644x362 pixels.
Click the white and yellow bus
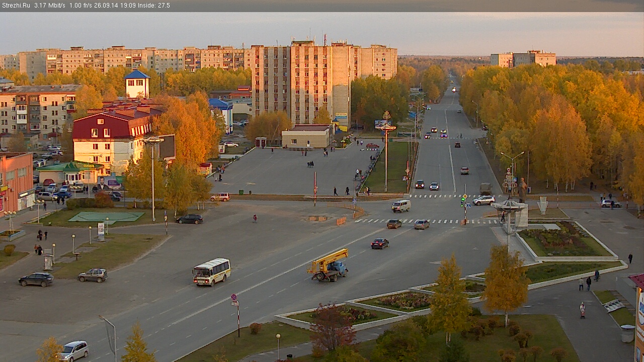(212, 271)
